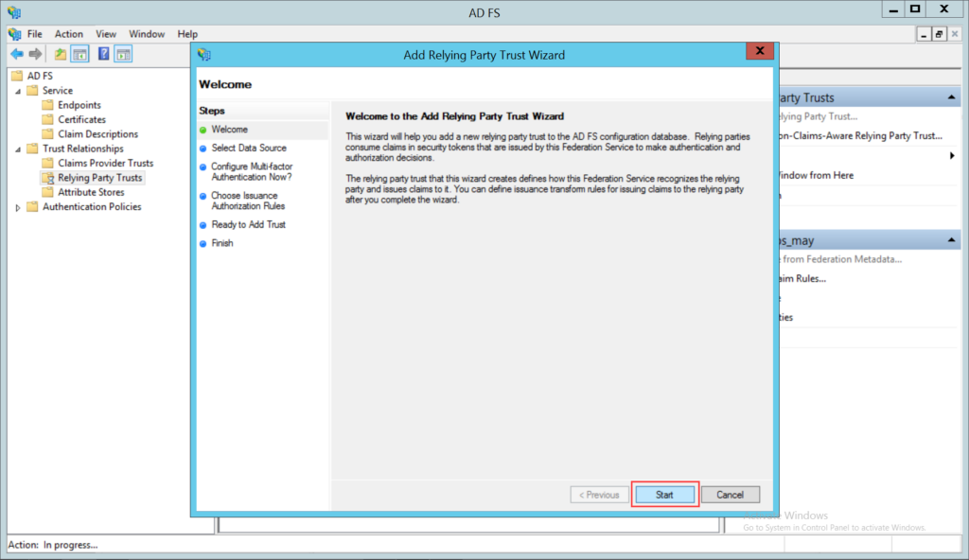This screenshot has height=560, width=969.
Task: Expand the Authentication Policies node
Action: 15,206
